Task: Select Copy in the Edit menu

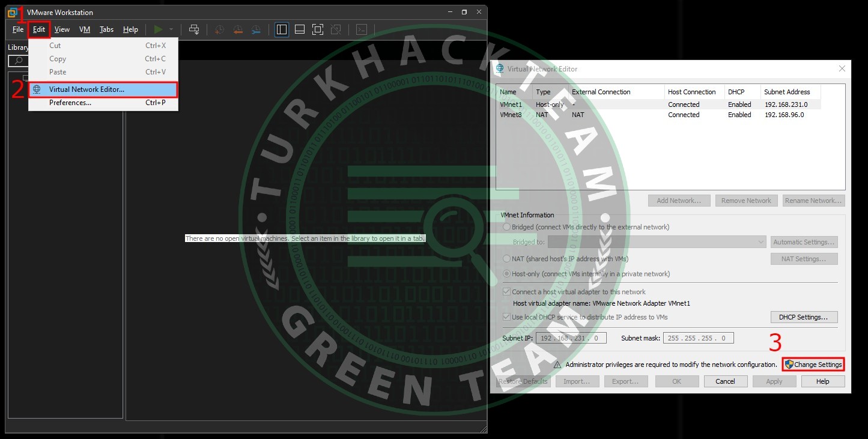Action: (x=103, y=59)
